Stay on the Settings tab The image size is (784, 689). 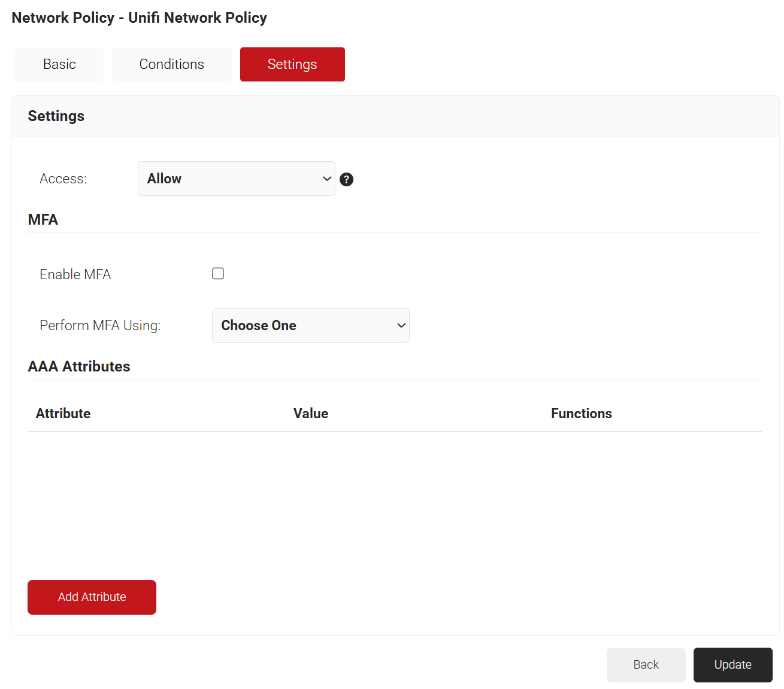tap(292, 64)
